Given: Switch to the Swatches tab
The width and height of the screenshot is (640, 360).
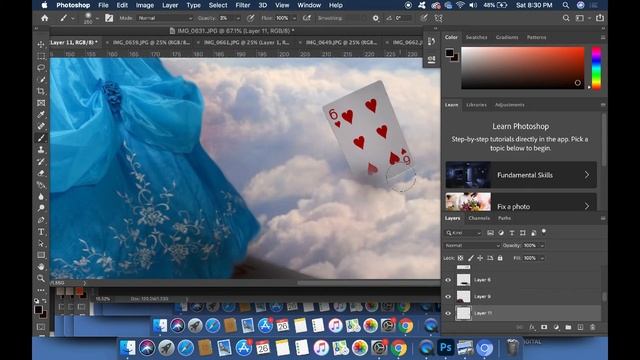Looking at the screenshot, I should pos(476,37).
